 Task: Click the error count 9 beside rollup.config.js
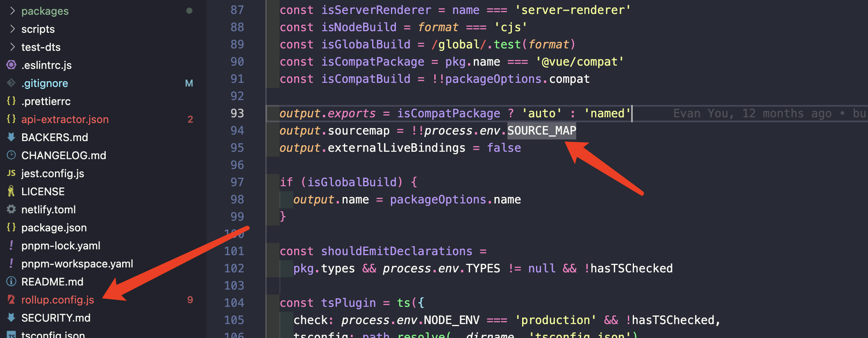[x=190, y=300]
